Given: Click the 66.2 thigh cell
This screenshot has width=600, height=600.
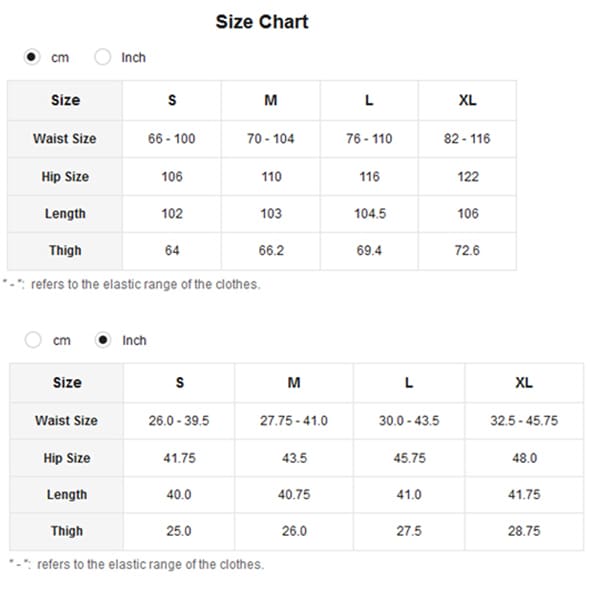Looking at the screenshot, I should pos(270,250).
